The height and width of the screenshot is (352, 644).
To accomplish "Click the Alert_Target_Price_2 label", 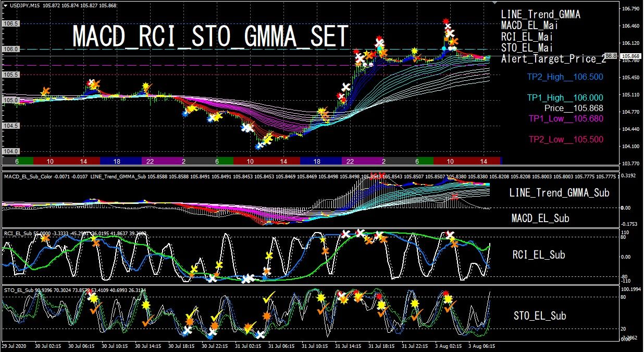I will click(x=553, y=59).
